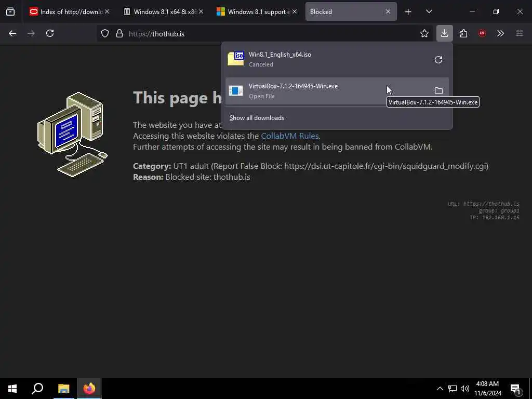The width and height of the screenshot is (532, 399).
Task: Click Firefox icon in taskbar
Action: (89, 389)
